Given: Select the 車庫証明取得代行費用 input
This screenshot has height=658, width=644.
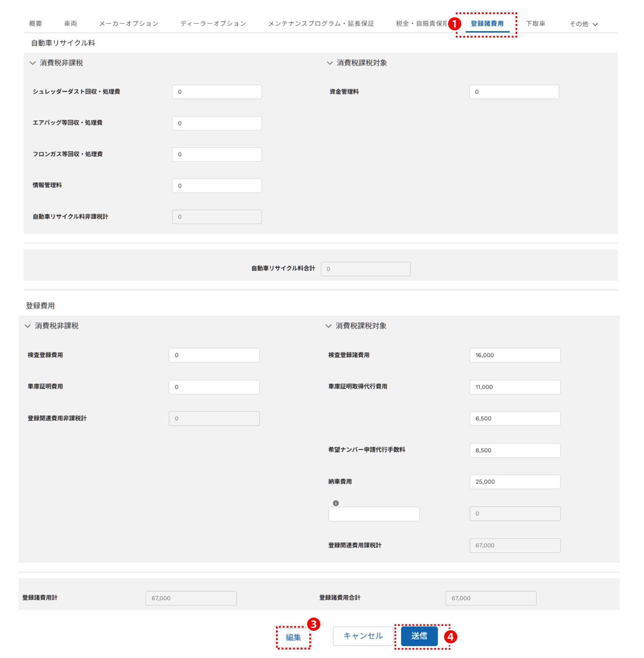Looking at the screenshot, I should (515, 387).
